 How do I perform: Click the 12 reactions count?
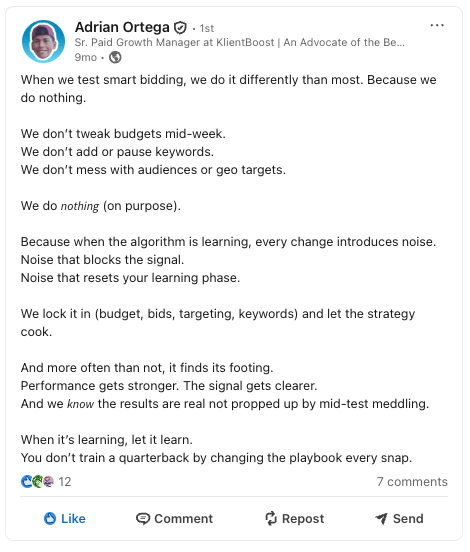pos(65,482)
